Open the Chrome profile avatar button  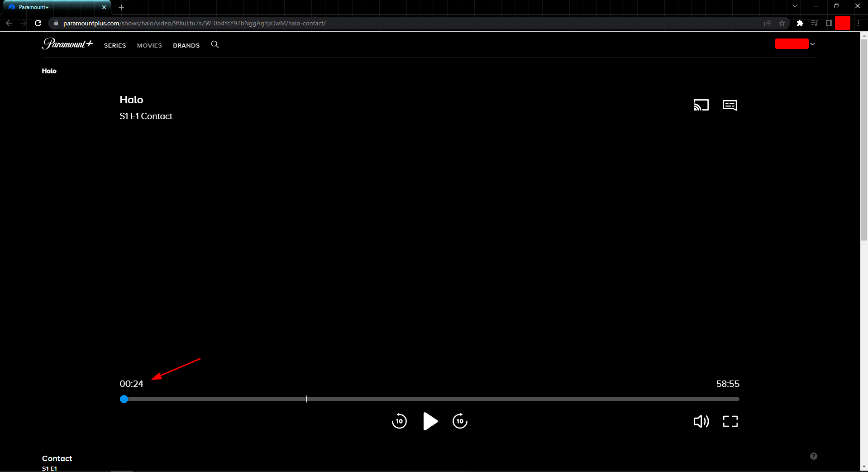pos(843,23)
